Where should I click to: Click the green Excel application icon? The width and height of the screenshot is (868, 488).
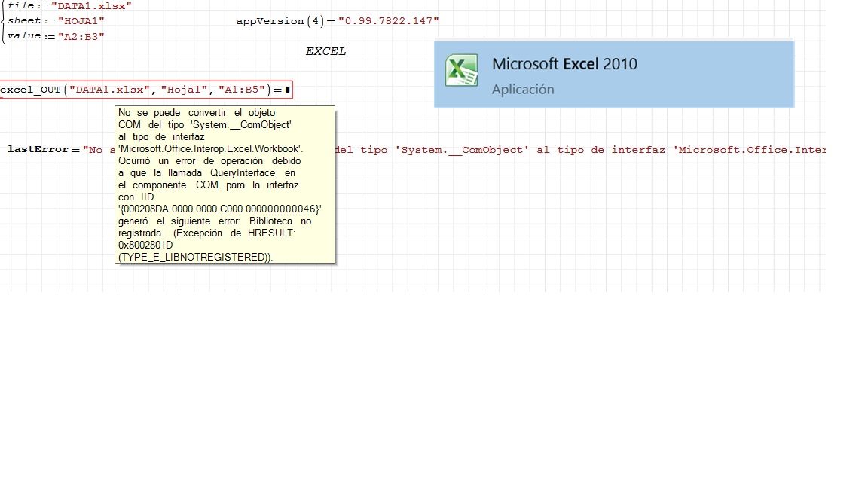(461, 70)
